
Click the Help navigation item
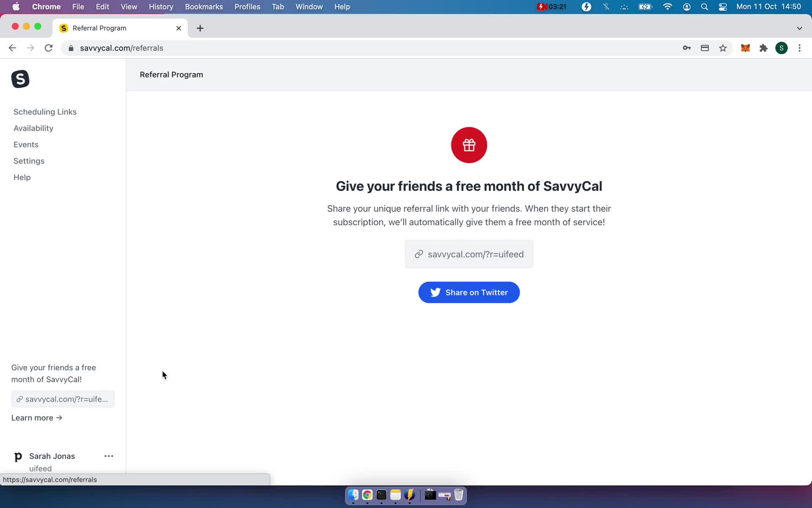coord(22,177)
